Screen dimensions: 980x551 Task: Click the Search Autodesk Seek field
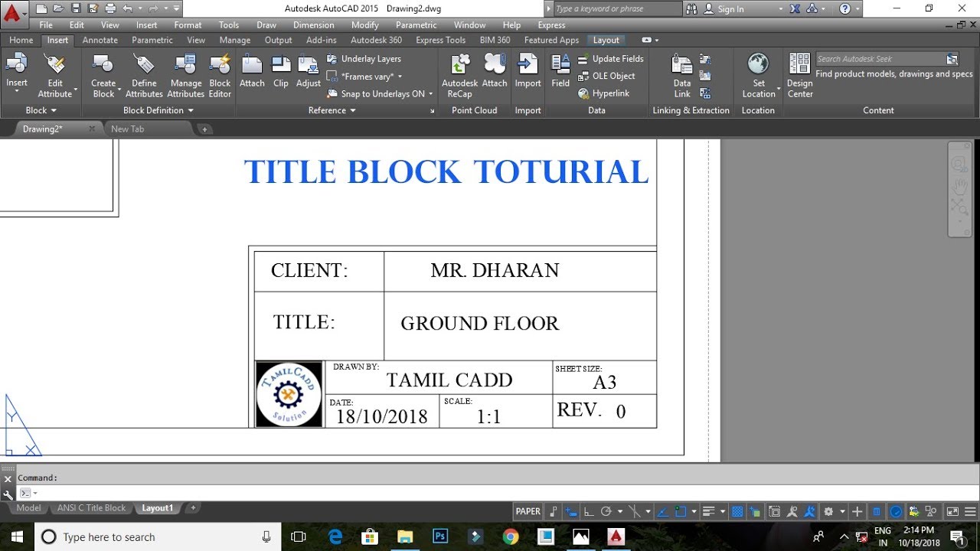[x=887, y=59]
